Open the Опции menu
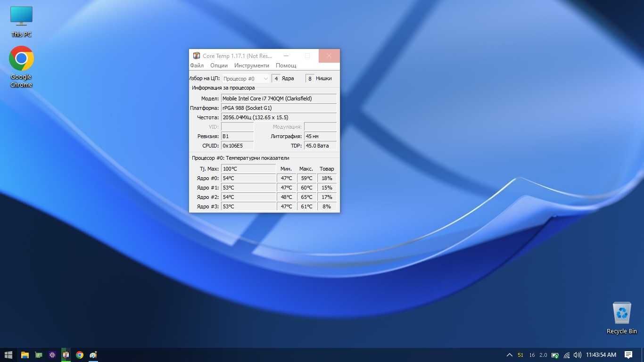 tap(219, 66)
